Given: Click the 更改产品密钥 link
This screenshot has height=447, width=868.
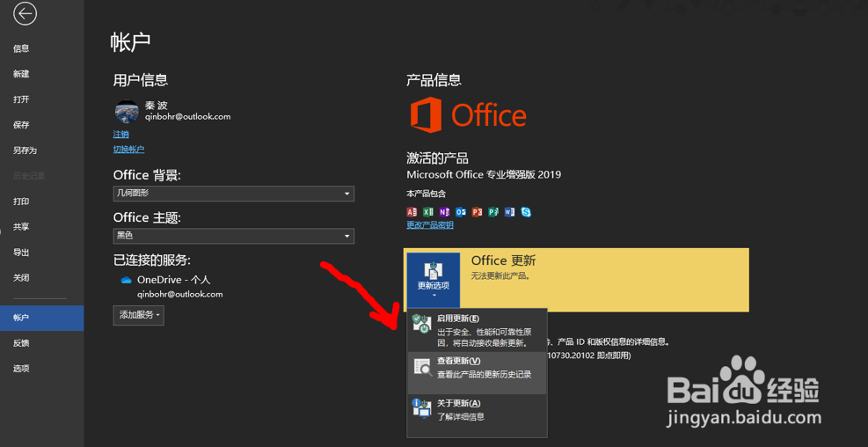Looking at the screenshot, I should pyautogui.click(x=430, y=225).
